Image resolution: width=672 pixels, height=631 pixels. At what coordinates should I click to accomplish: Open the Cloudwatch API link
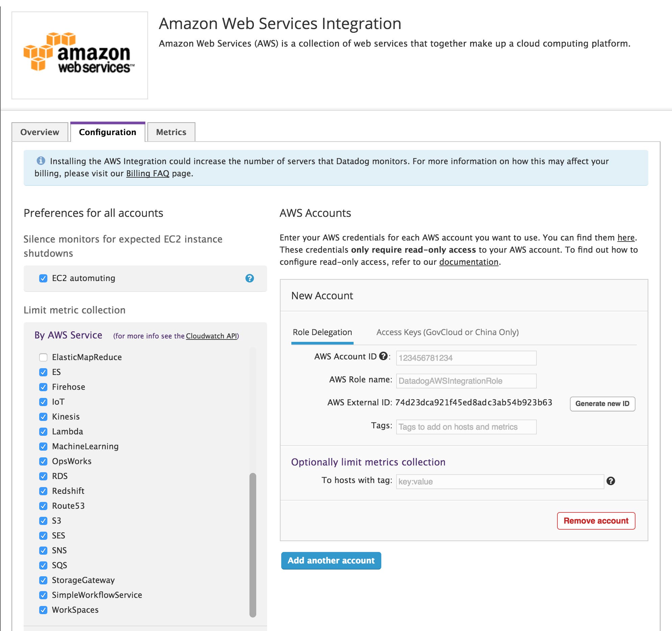coord(212,336)
